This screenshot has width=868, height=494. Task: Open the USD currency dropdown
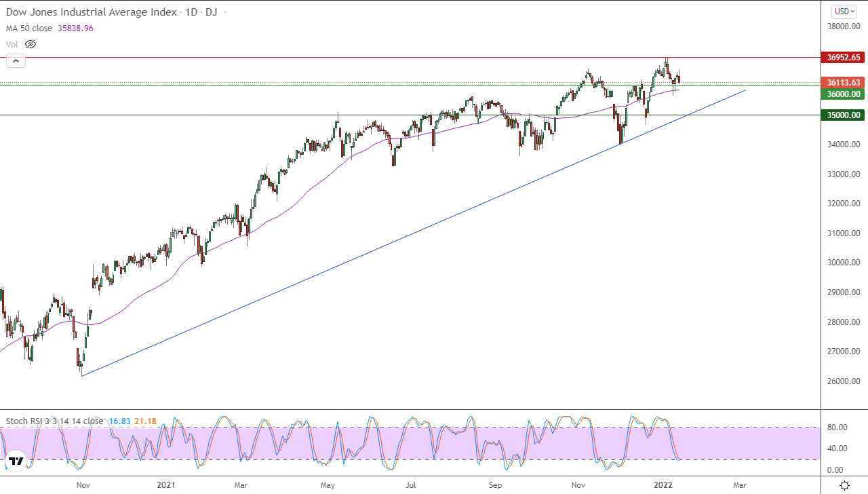click(x=845, y=12)
